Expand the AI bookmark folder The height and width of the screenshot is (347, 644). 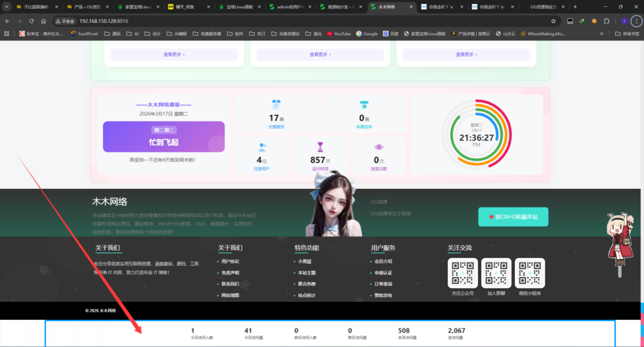[x=132, y=34]
